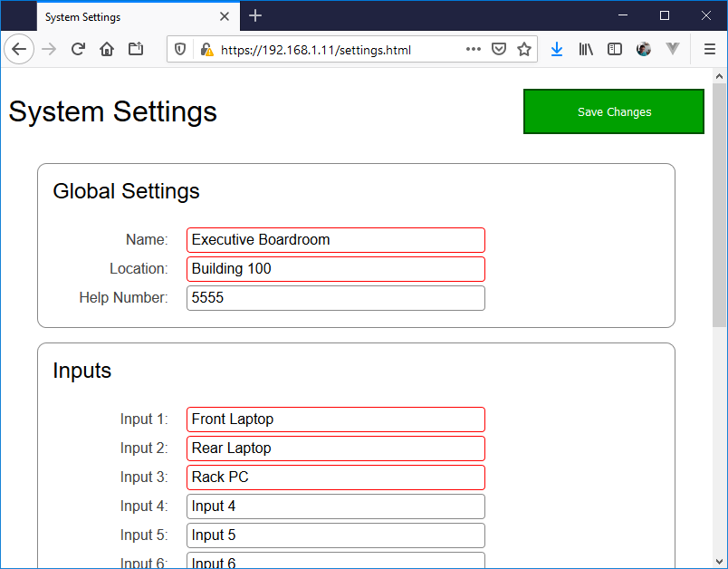Bookmark this page with the star

523,50
